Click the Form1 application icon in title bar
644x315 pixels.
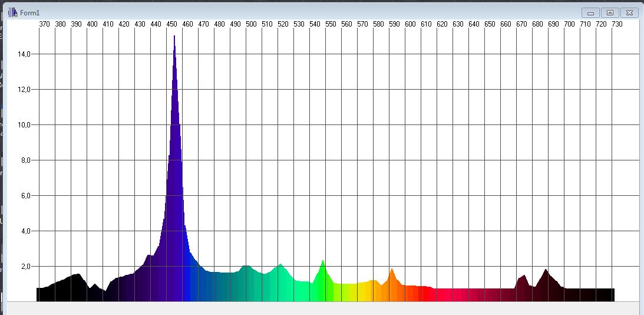pos(13,13)
